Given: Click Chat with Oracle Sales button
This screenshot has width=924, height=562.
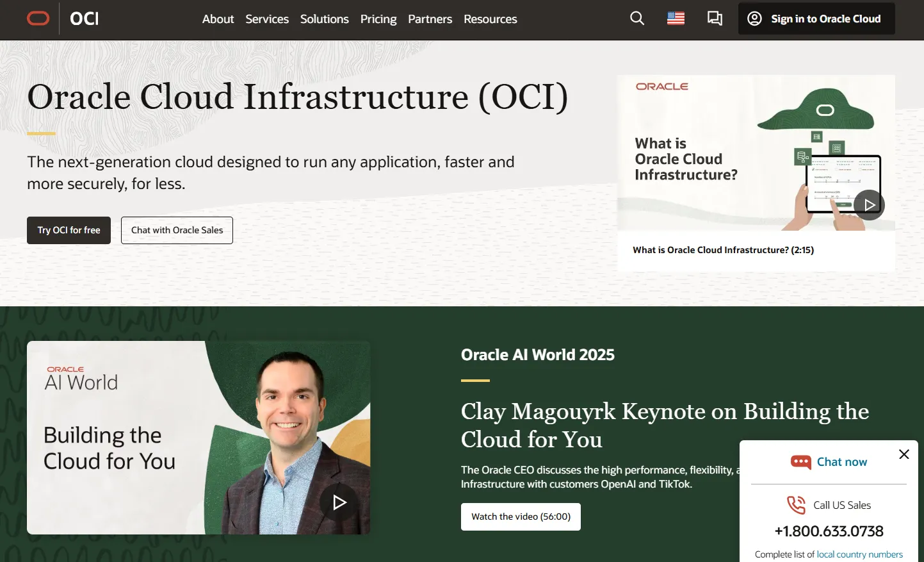Looking at the screenshot, I should coord(177,230).
